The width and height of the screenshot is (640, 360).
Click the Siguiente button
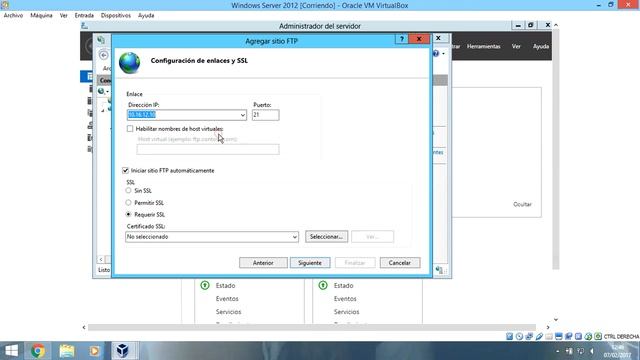coord(310,263)
